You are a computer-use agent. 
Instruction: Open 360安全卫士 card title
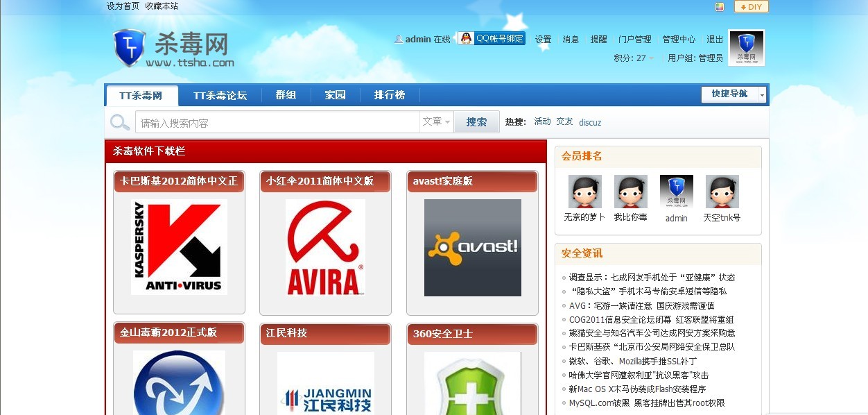click(443, 333)
